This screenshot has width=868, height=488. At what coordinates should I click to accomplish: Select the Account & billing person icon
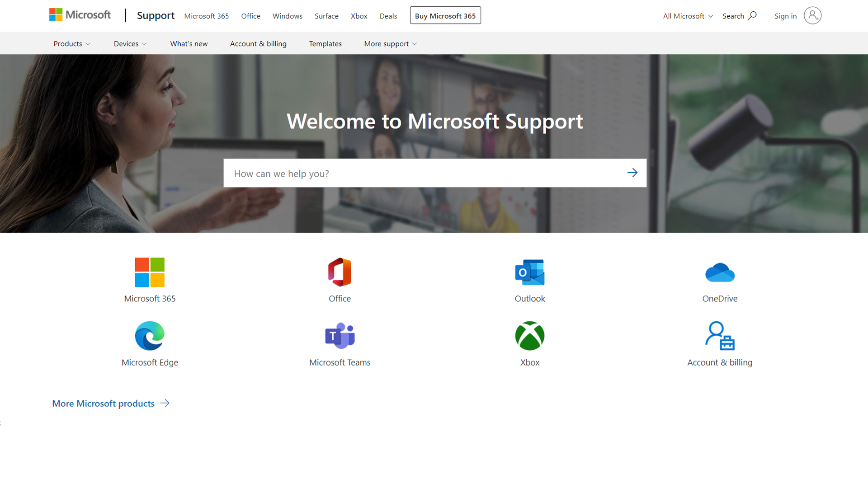pos(720,336)
